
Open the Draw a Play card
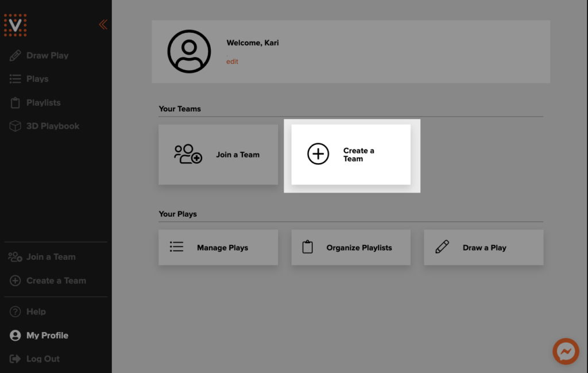coord(483,248)
